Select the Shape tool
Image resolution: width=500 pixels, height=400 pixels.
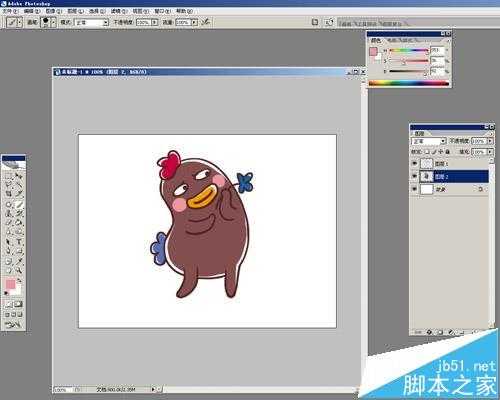pos(19,250)
